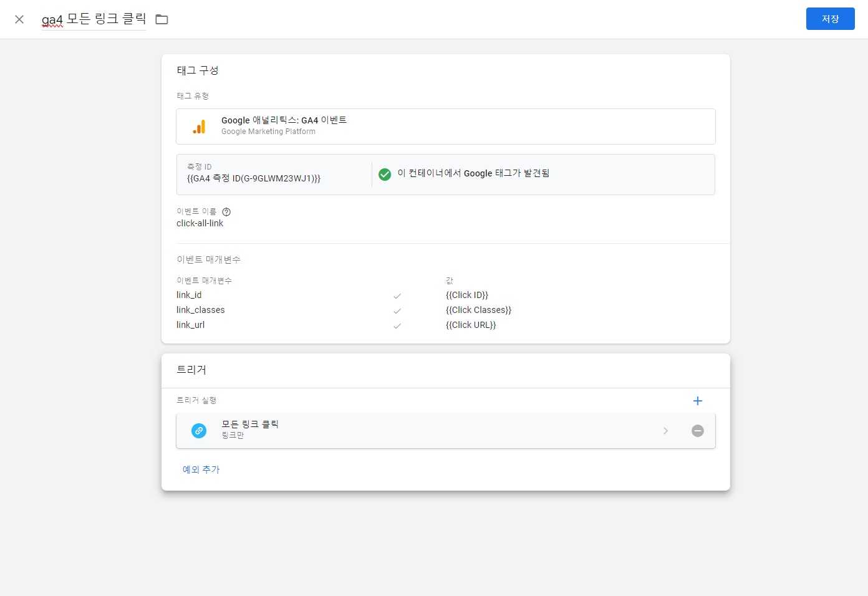Expand trigger details with chevron arrow

coord(665,431)
